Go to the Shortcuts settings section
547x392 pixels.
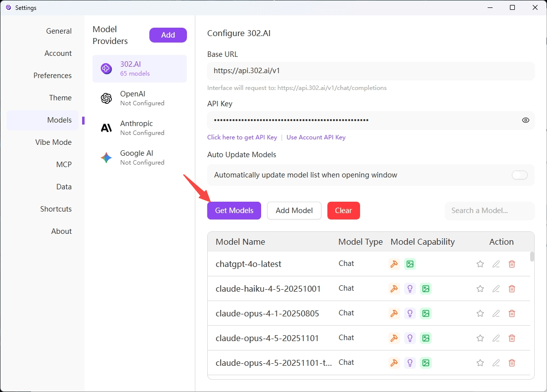point(56,209)
